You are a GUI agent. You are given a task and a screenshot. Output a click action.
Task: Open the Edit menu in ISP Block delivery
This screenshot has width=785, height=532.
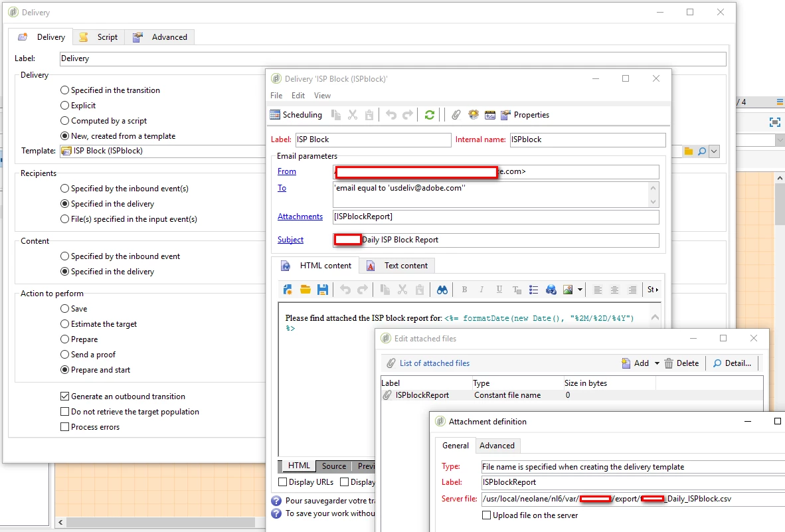point(298,96)
